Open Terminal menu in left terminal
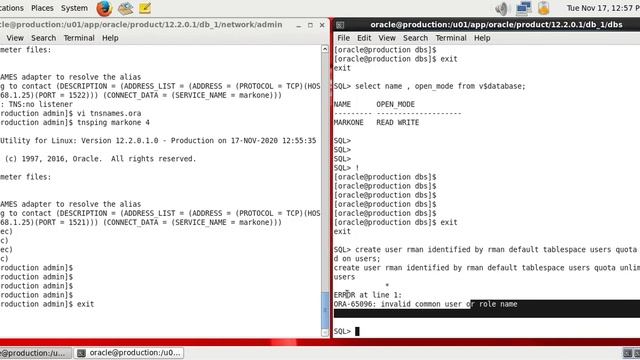The image size is (640, 360). [79, 38]
